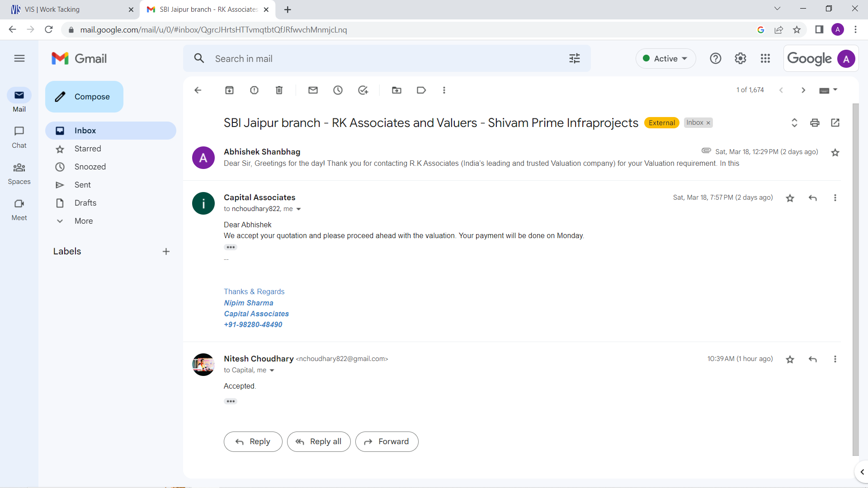
Task: Star the Capital Associates message
Action: (x=790, y=198)
